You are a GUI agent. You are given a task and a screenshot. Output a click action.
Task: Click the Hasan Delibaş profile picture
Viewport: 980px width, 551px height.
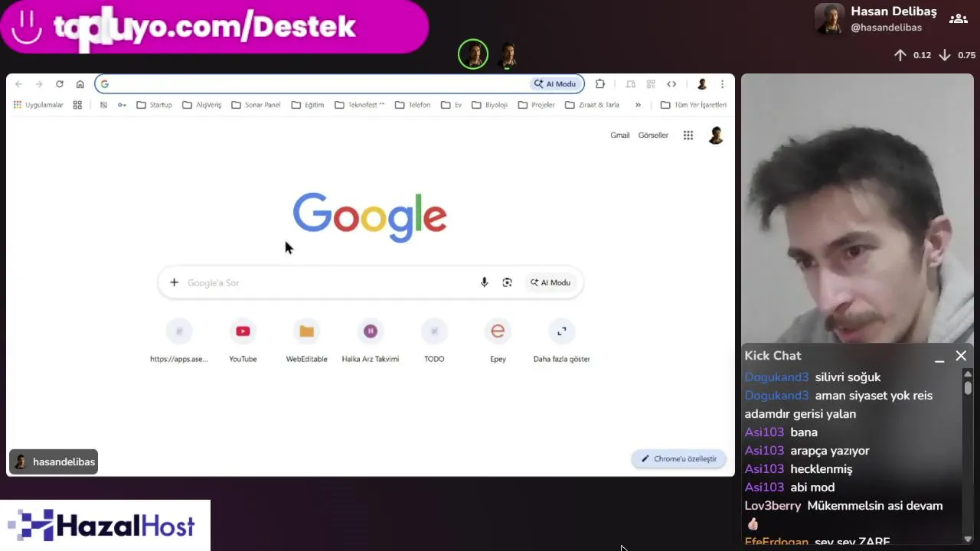point(829,19)
